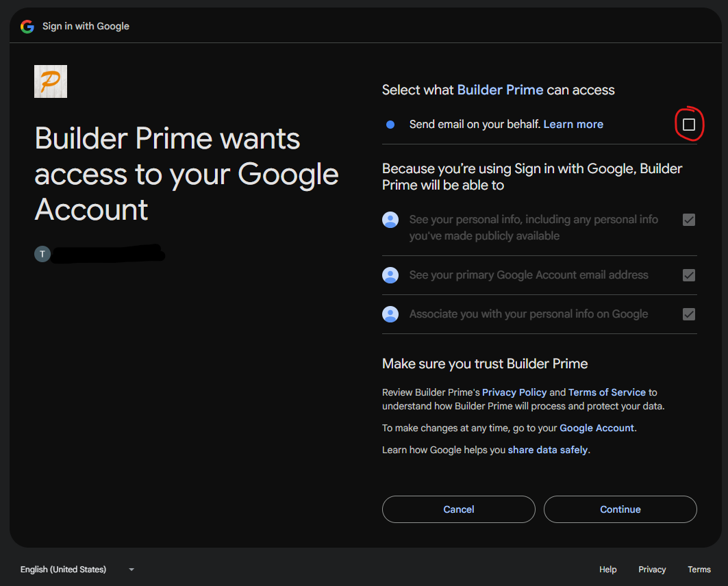Visit Builder Prime's Terms of Service link
This screenshot has width=728, height=586.
[607, 392]
